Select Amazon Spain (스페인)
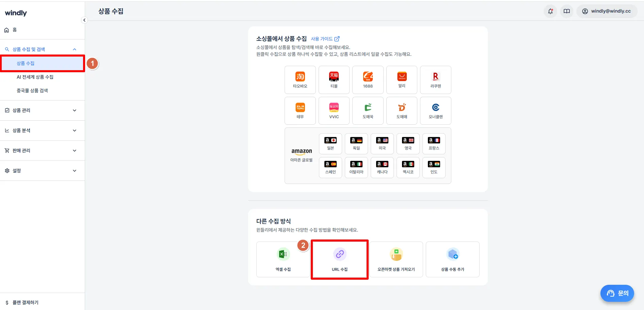The width and height of the screenshot is (644, 310). (x=331, y=168)
